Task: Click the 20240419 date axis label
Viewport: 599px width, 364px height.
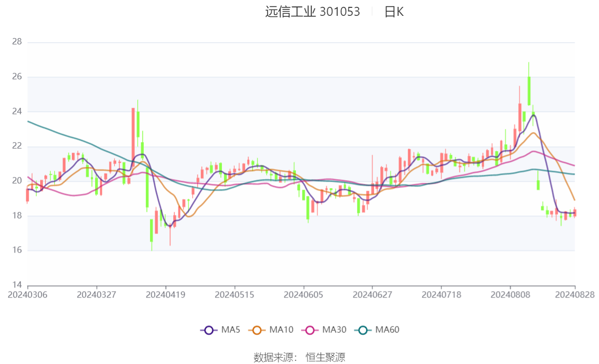Action: coord(165,295)
